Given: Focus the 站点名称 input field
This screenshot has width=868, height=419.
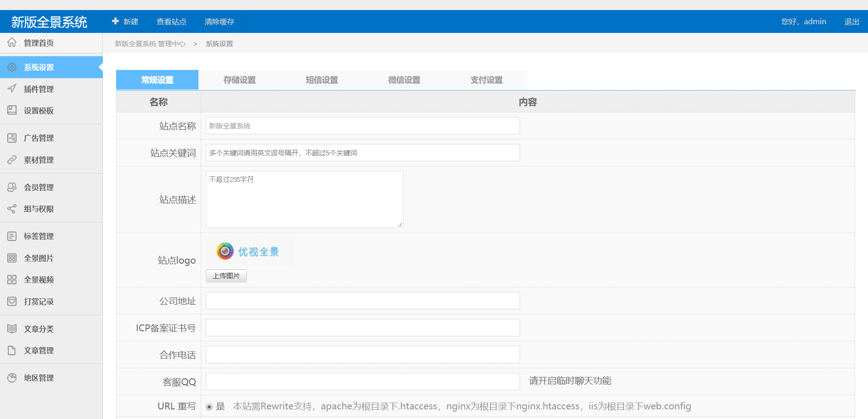Looking at the screenshot, I should pyautogui.click(x=363, y=126).
